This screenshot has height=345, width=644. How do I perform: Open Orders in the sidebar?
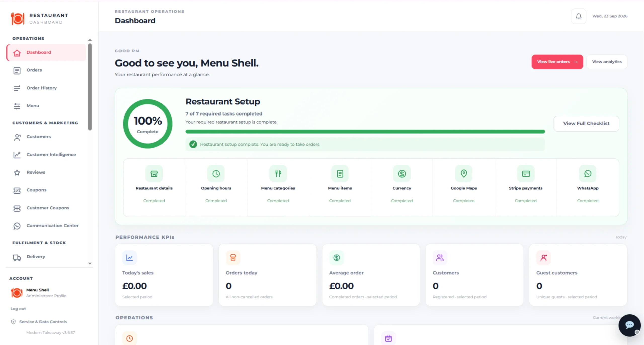tap(46, 70)
